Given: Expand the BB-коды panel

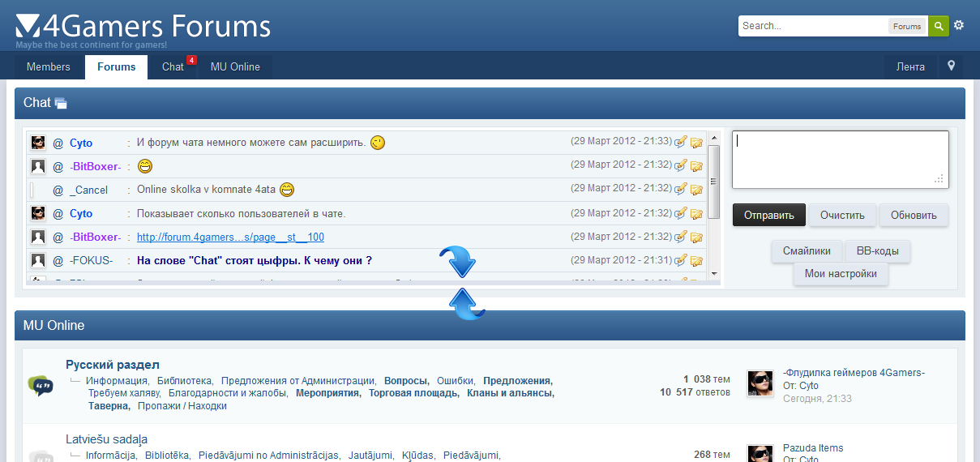Looking at the screenshot, I should point(877,251).
